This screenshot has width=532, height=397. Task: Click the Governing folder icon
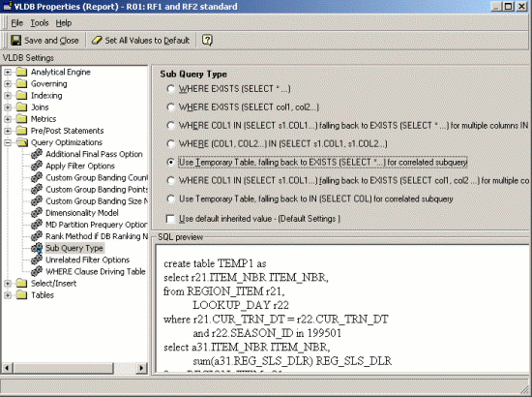coord(21,83)
